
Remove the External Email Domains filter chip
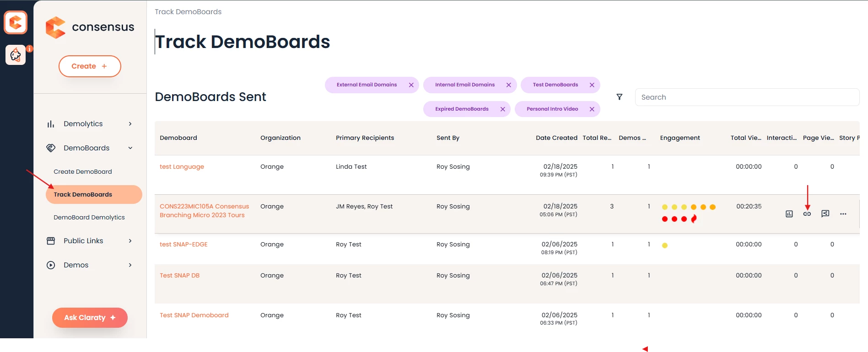tap(411, 85)
